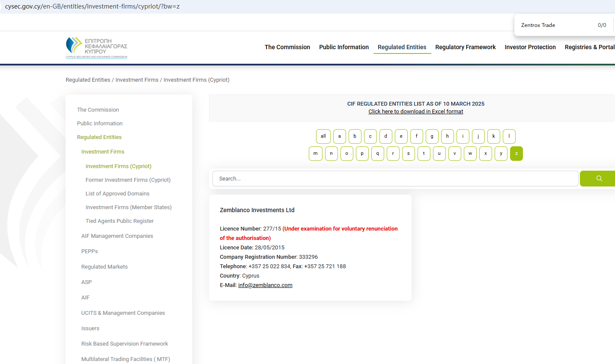Open ASP sidebar item
This screenshot has width=615, height=364.
point(87,282)
